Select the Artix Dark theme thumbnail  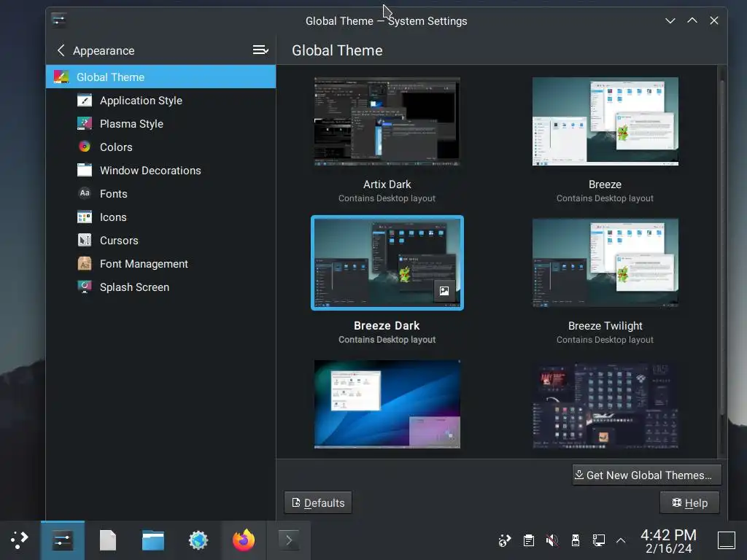tap(387, 122)
